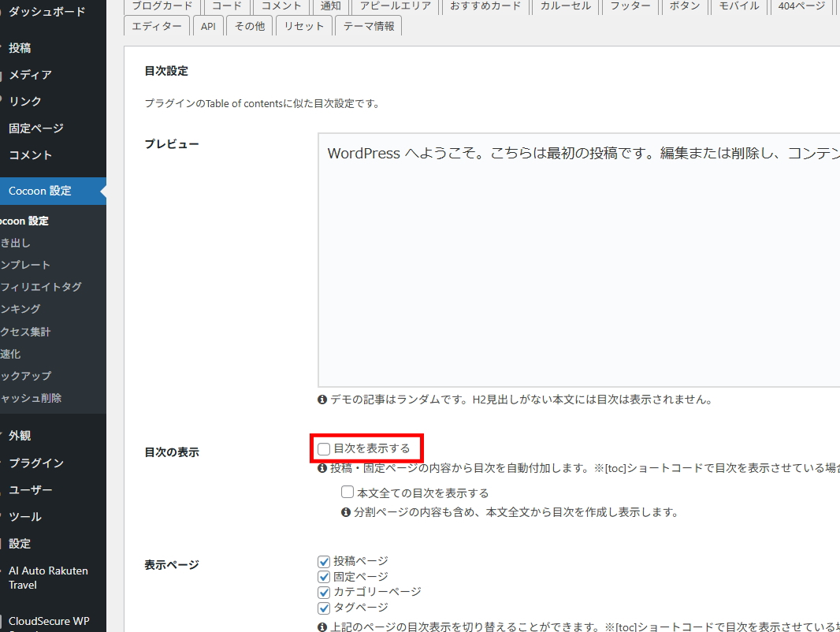Uncheck the 投稿ページ checkbox

pos(324,561)
